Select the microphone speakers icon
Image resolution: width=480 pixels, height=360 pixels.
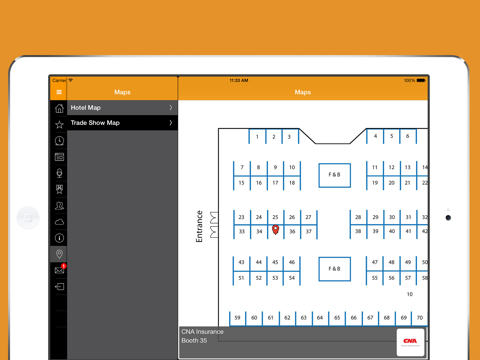pyautogui.click(x=59, y=173)
